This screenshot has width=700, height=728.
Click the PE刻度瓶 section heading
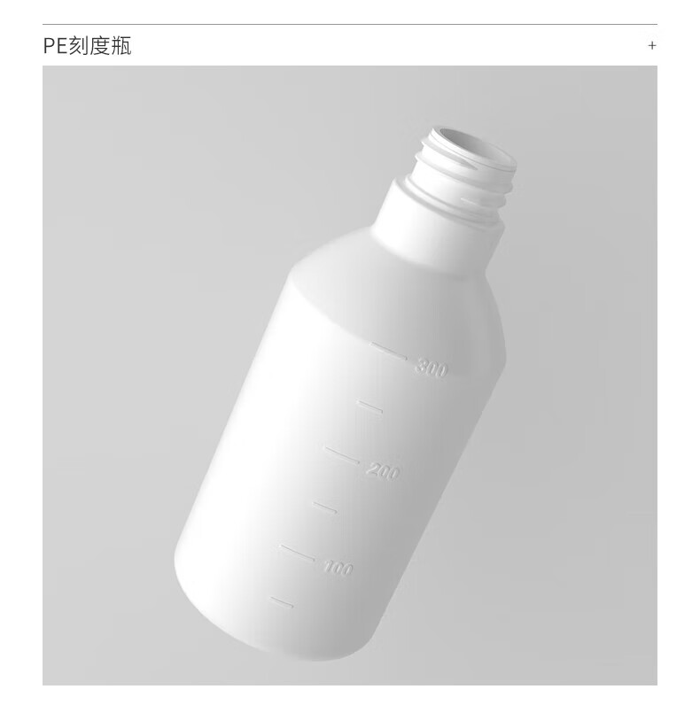point(88,46)
